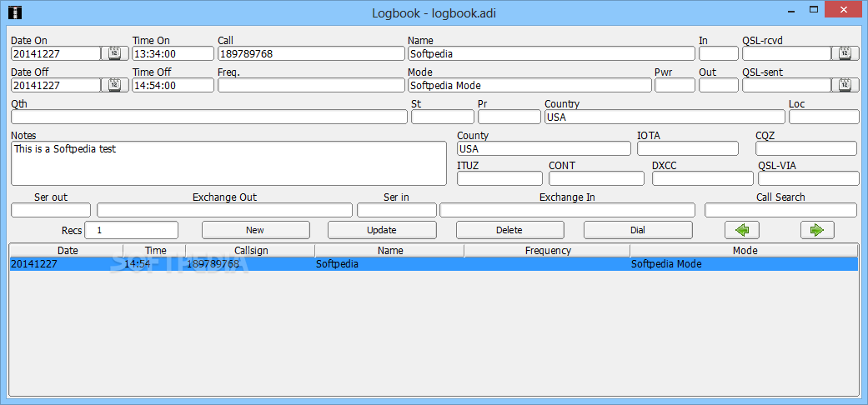The height and width of the screenshot is (405, 868).
Task: Sort by the Date column header
Action: [67, 251]
